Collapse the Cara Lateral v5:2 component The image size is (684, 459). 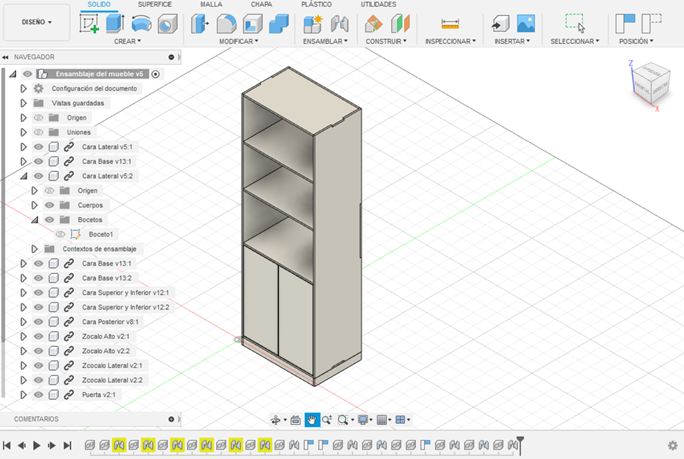(24, 176)
